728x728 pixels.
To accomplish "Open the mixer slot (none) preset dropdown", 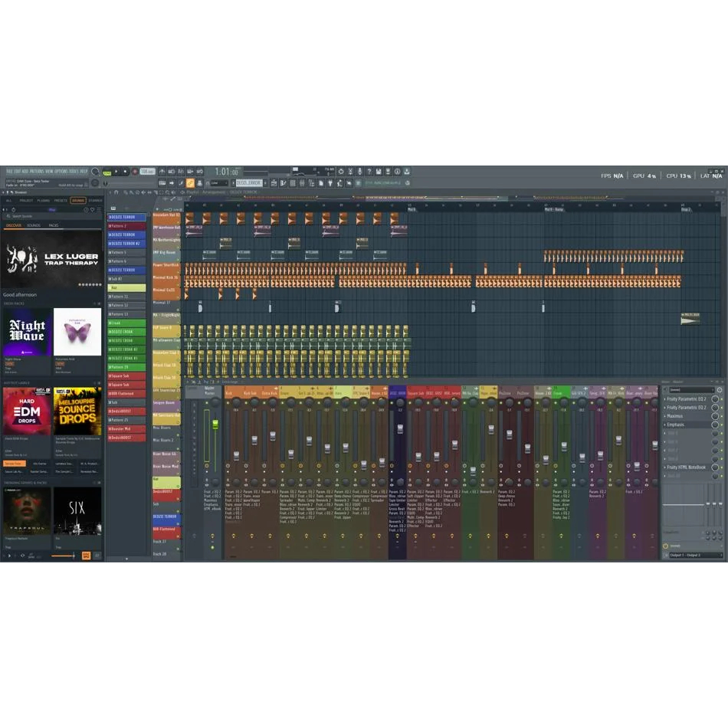I will 691,390.
